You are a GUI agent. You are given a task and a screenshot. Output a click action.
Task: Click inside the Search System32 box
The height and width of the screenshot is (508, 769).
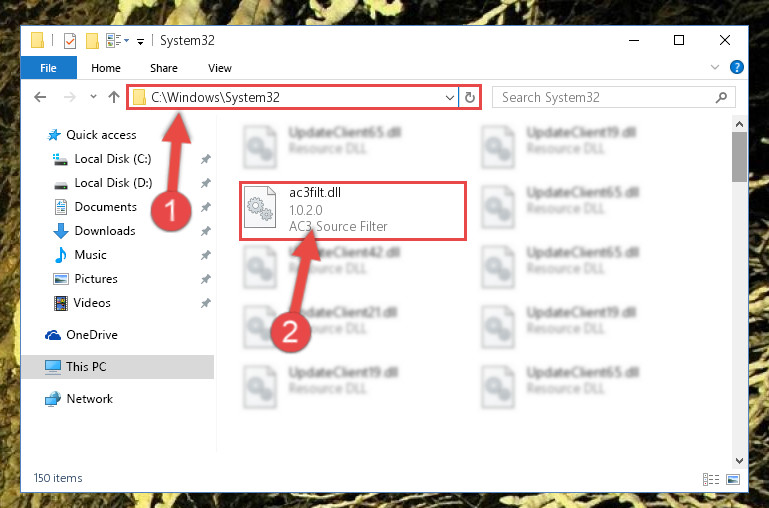[x=606, y=98]
